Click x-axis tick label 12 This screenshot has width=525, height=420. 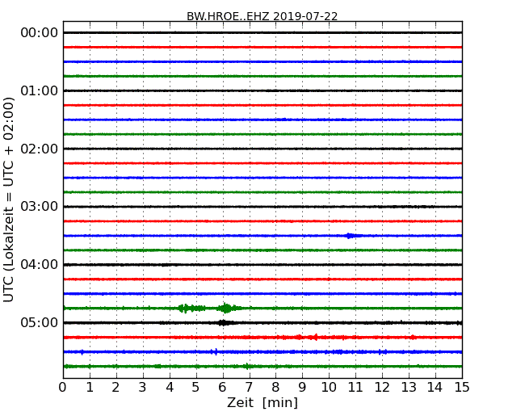[382, 388]
